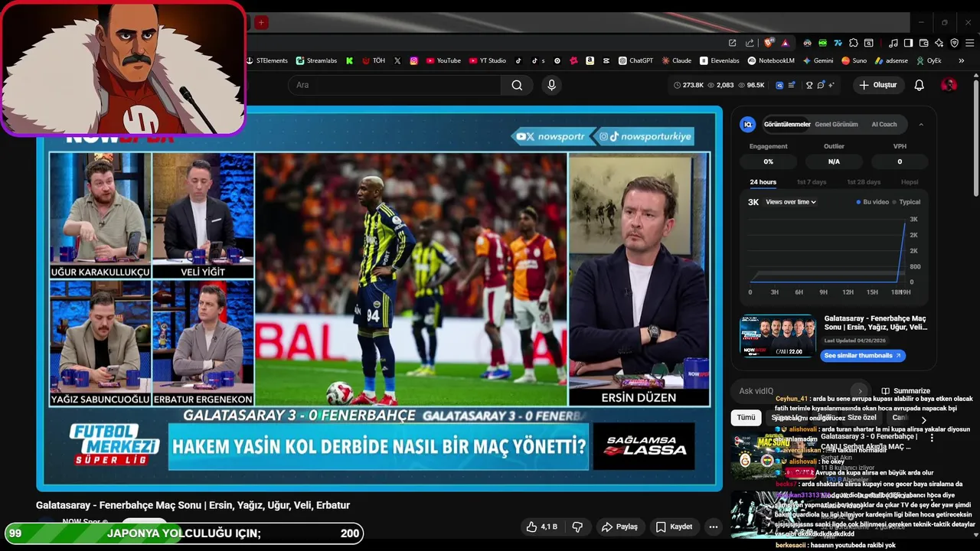Screen dimensions: 980x551
Task: Switch to AI Coach tab
Action: pos(884,124)
